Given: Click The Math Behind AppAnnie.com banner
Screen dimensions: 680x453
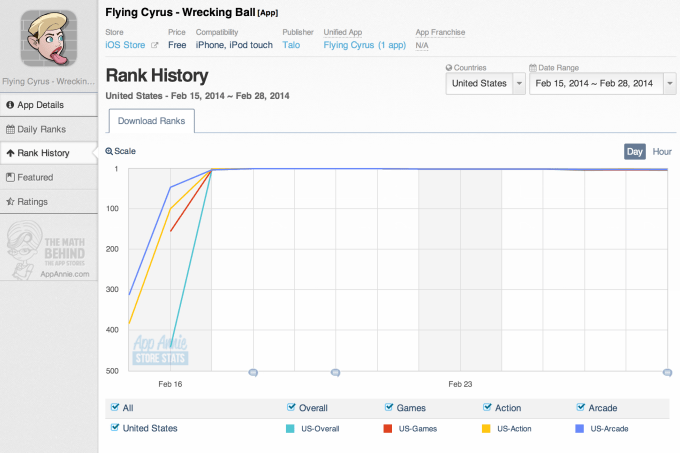Looking at the screenshot, I should point(49,251).
